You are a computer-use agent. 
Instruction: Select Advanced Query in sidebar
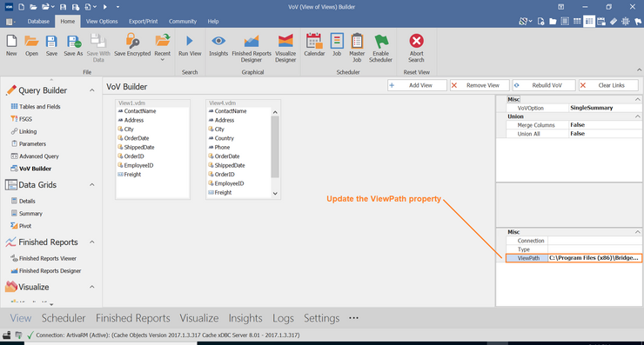(35, 156)
